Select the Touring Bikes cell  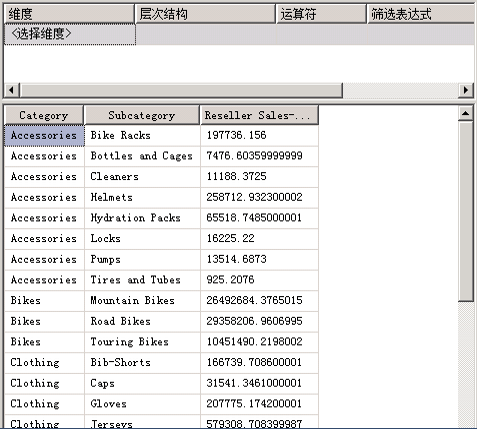click(x=142, y=342)
